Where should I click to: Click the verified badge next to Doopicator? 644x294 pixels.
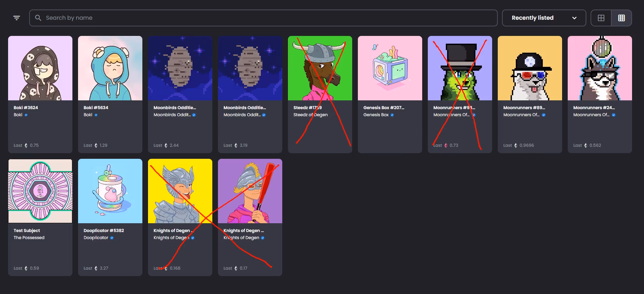(x=112, y=238)
